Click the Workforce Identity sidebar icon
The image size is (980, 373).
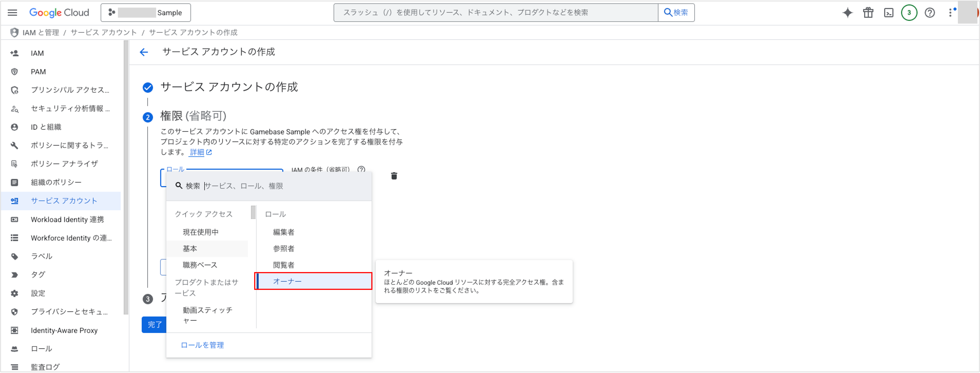(x=14, y=238)
